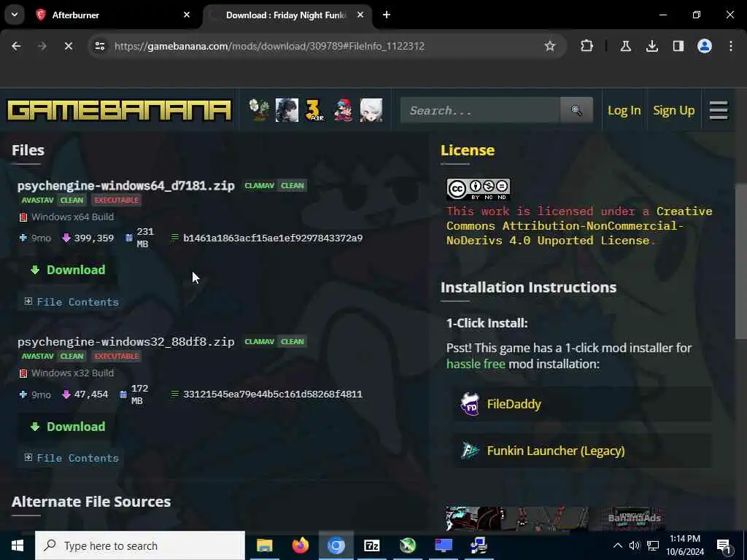
Task: Open the dark-haired character game icon
Action: [287, 110]
